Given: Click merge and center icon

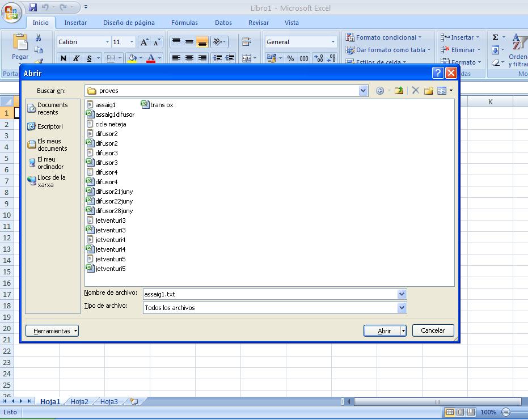Looking at the screenshot, I should point(247,58).
